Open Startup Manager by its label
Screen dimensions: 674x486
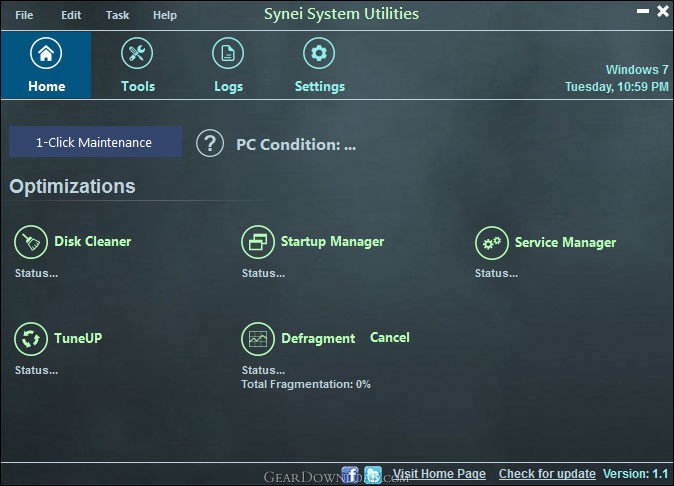pos(332,241)
